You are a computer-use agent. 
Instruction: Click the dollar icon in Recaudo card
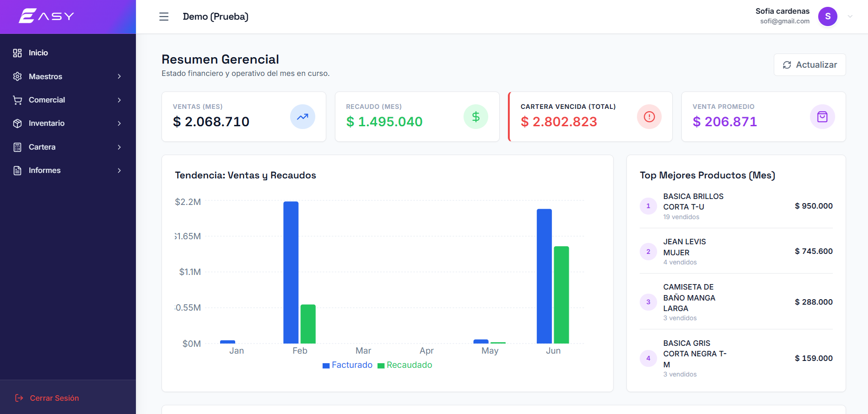pos(476,117)
